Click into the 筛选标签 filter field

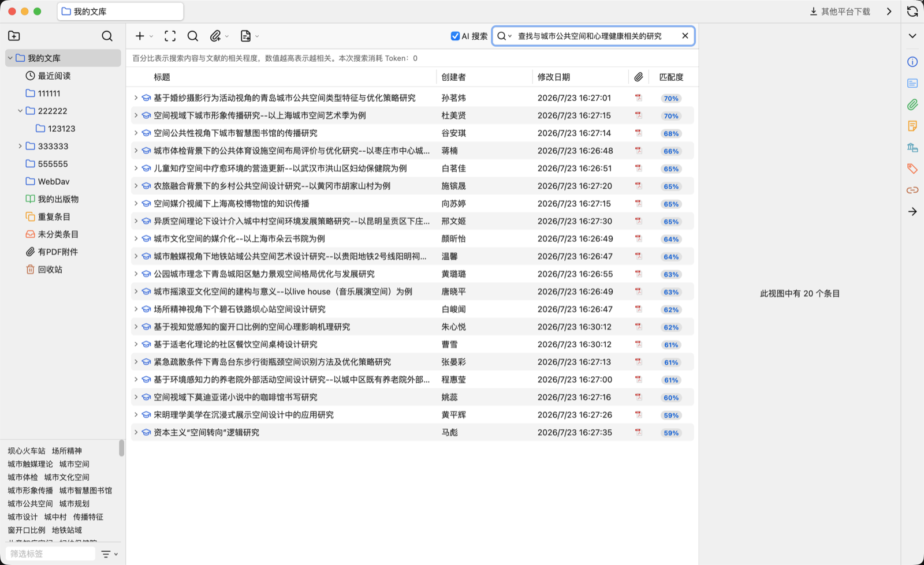[50, 553]
